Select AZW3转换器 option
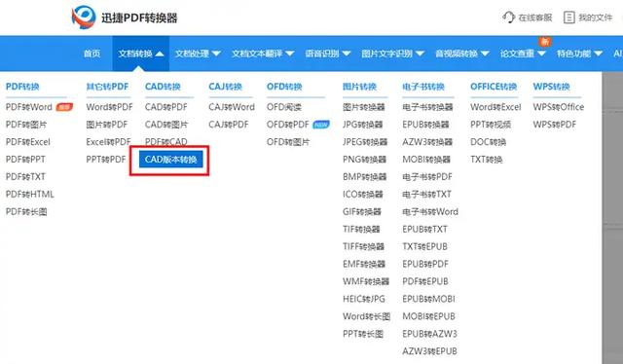The height and width of the screenshot is (364, 623). coord(427,142)
